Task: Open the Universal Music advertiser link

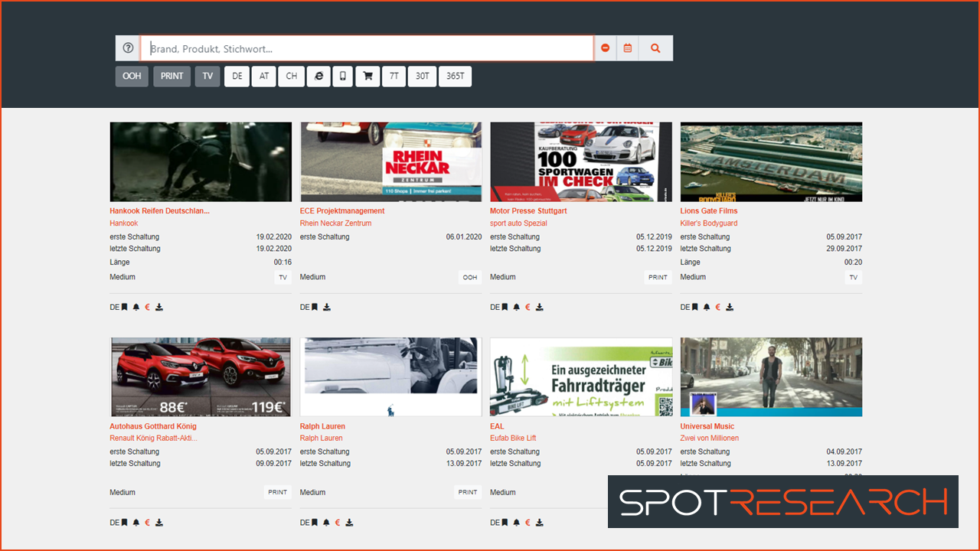Action: coord(707,427)
